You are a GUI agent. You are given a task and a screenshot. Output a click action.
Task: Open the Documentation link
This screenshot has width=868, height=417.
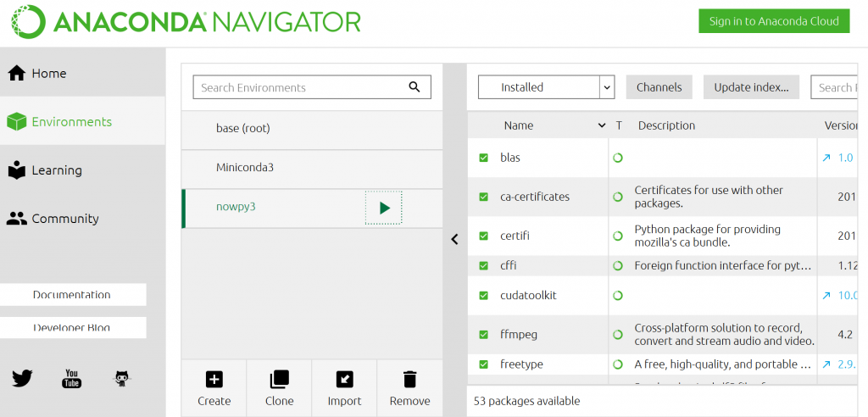pos(72,295)
